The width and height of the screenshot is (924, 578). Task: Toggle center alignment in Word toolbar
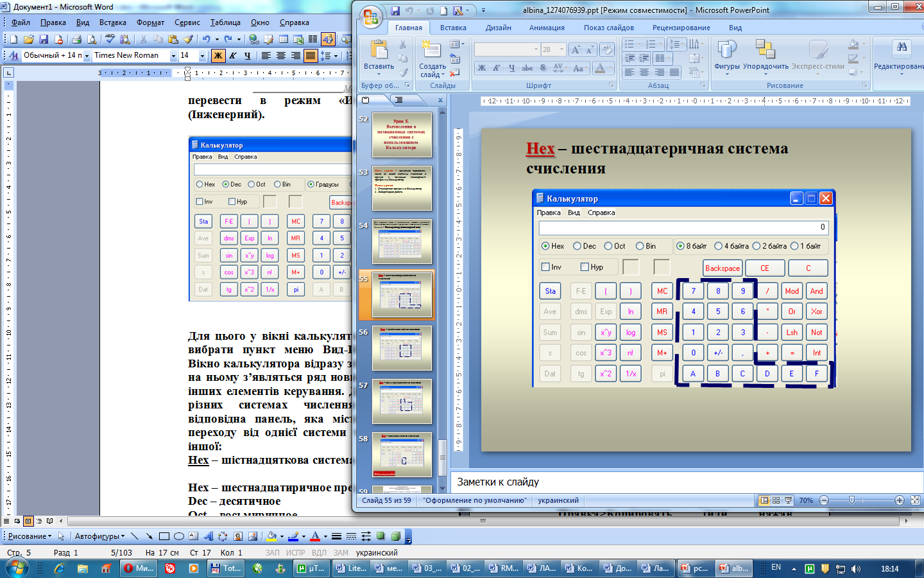(281, 56)
